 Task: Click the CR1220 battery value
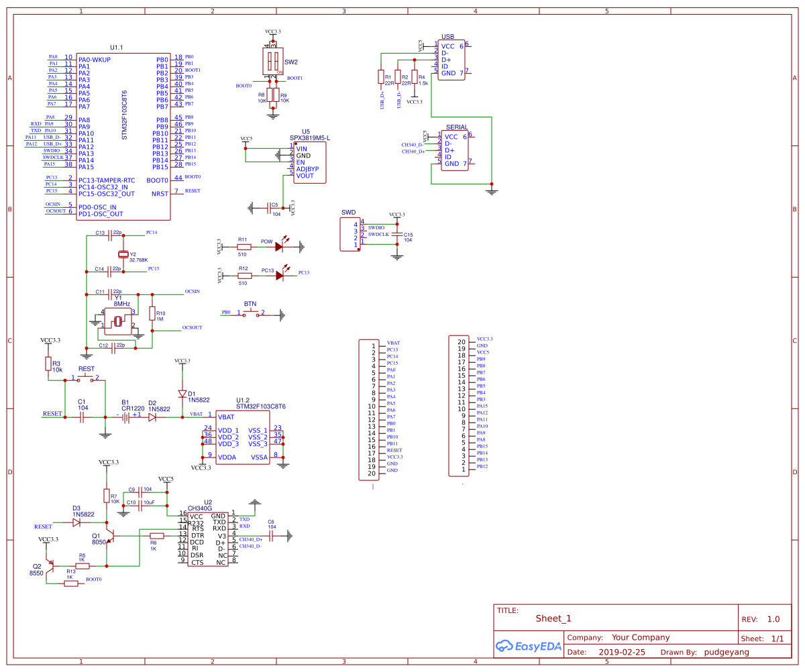pos(133,408)
